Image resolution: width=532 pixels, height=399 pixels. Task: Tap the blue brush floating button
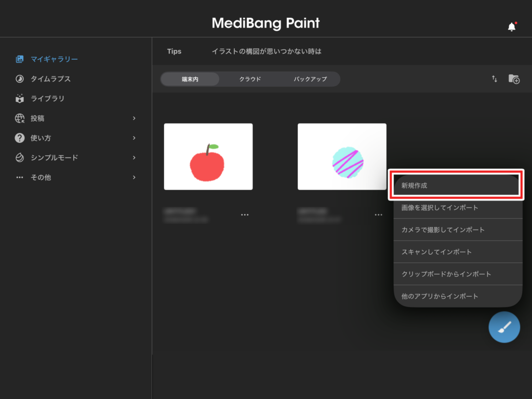504,327
